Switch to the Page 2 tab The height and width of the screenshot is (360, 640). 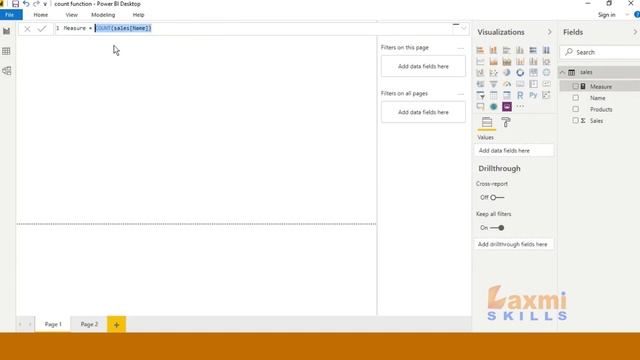click(89, 324)
